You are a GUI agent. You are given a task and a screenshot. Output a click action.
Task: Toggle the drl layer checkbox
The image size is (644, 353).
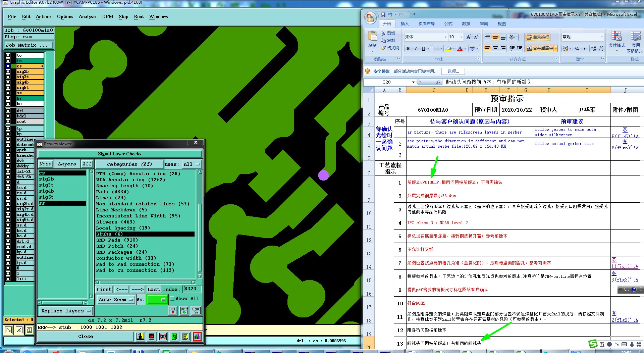[x=8, y=111]
